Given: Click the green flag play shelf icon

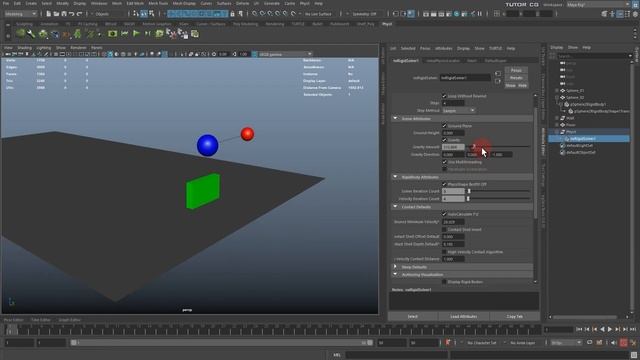Looking at the screenshot, I should point(136,34).
